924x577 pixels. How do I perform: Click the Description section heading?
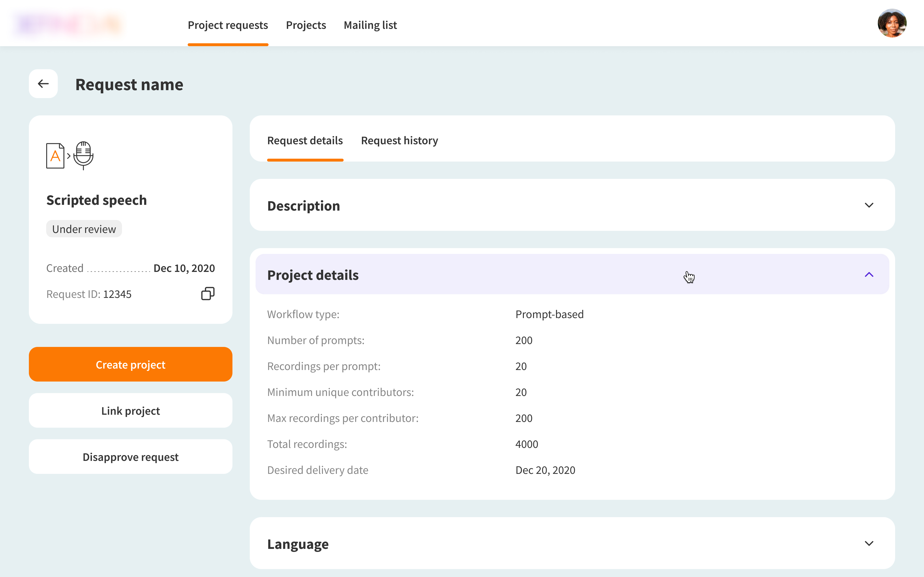(x=303, y=206)
